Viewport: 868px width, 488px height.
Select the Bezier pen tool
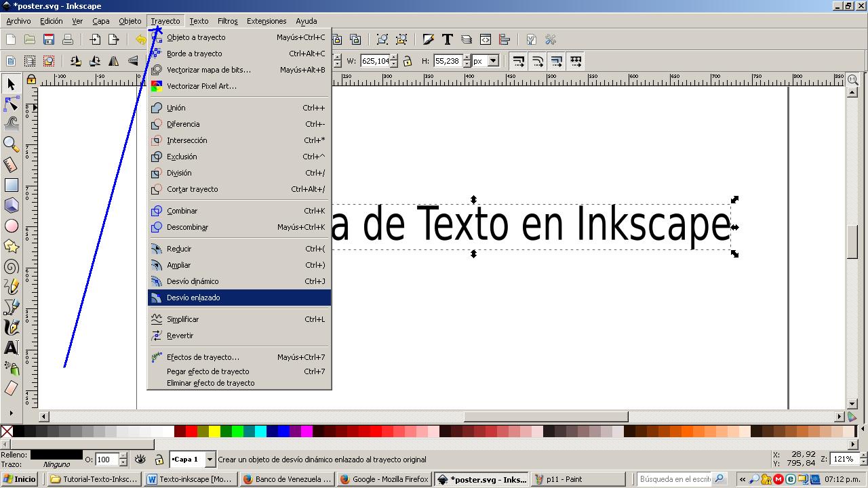[x=11, y=307]
